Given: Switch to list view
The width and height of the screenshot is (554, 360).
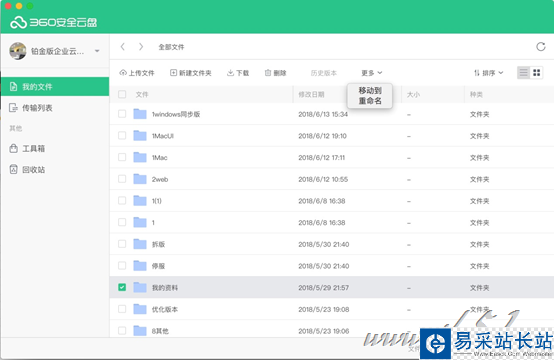Looking at the screenshot, I should click(x=524, y=73).
